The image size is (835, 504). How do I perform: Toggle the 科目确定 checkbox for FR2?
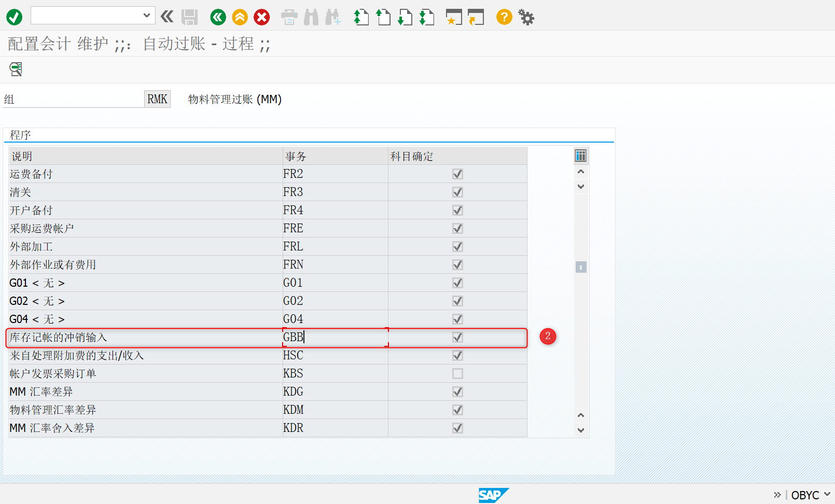457,174
